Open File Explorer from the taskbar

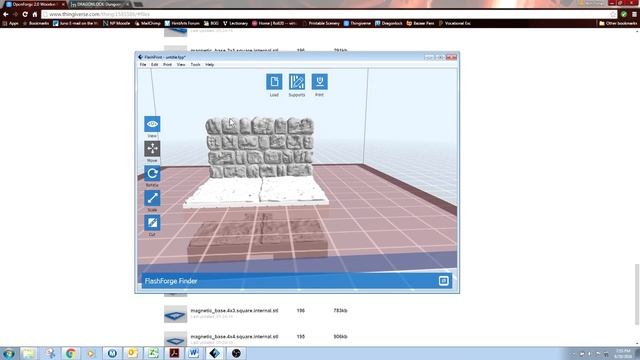tap(29, 353)
